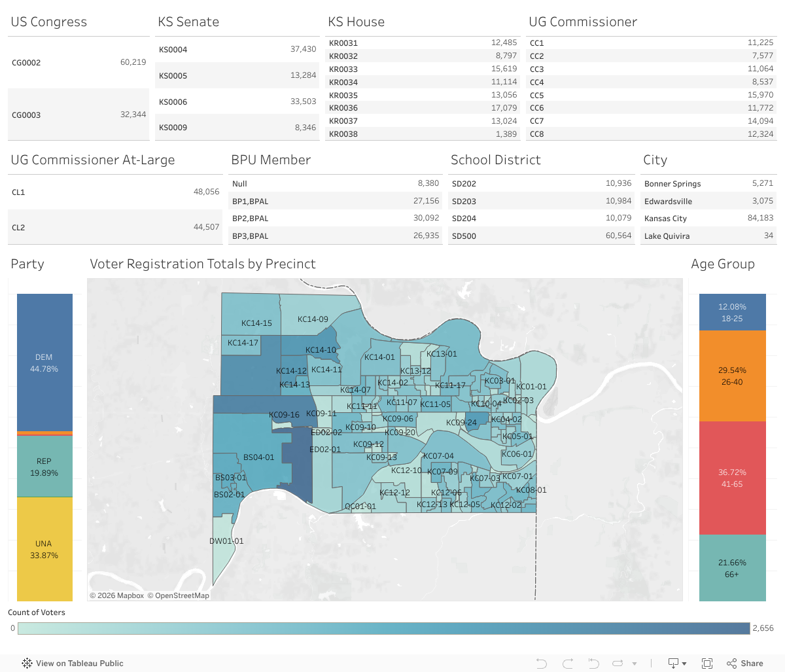Select the 26-40 age group segment
The image size is (785, 672).
[732, 376]
